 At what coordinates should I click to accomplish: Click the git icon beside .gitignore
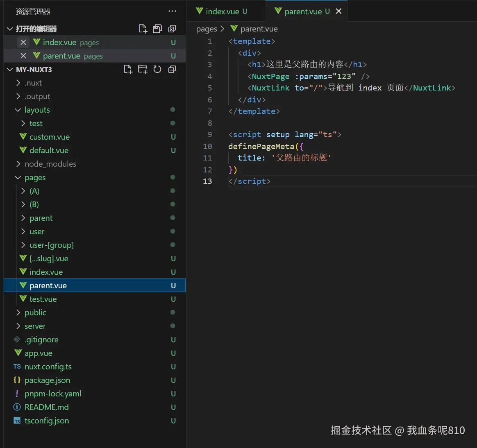coord(17,339)
